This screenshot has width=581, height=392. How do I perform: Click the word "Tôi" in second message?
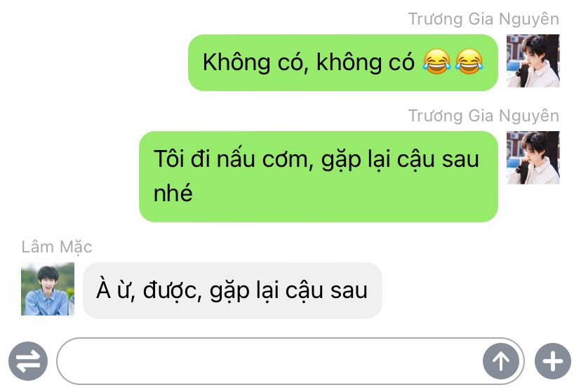pyautogui.click(x=169, y=158)
